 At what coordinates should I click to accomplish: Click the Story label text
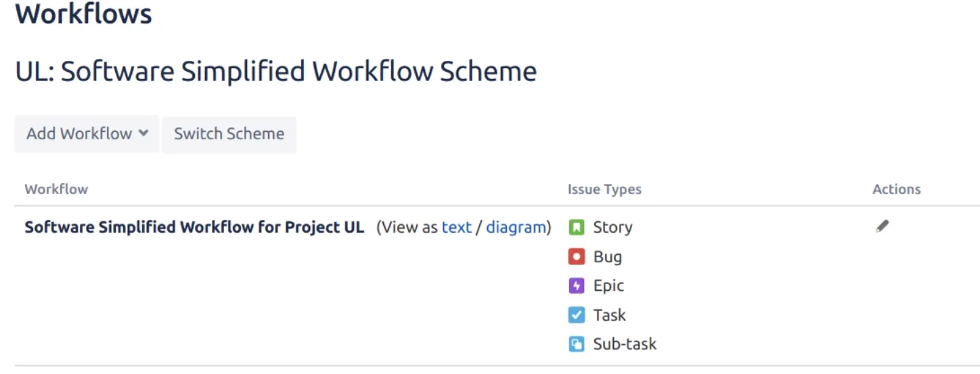612,227
